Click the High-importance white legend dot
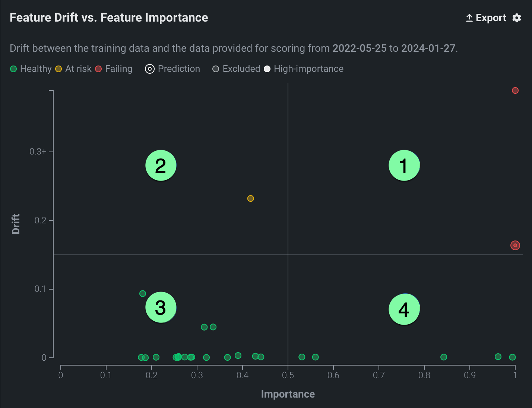This screenshot has height=408, width=532. [x=267, y=69]
